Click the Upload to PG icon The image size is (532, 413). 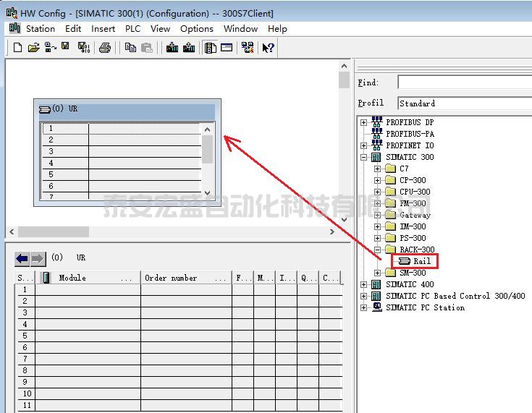pyautogui.click(x=189, y=48)
